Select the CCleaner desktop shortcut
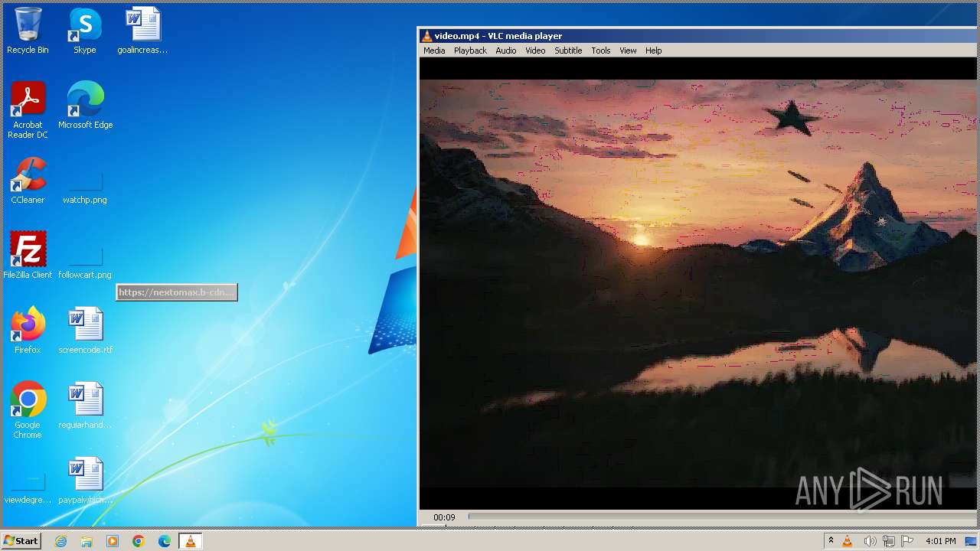 click(x=28, y=181)
